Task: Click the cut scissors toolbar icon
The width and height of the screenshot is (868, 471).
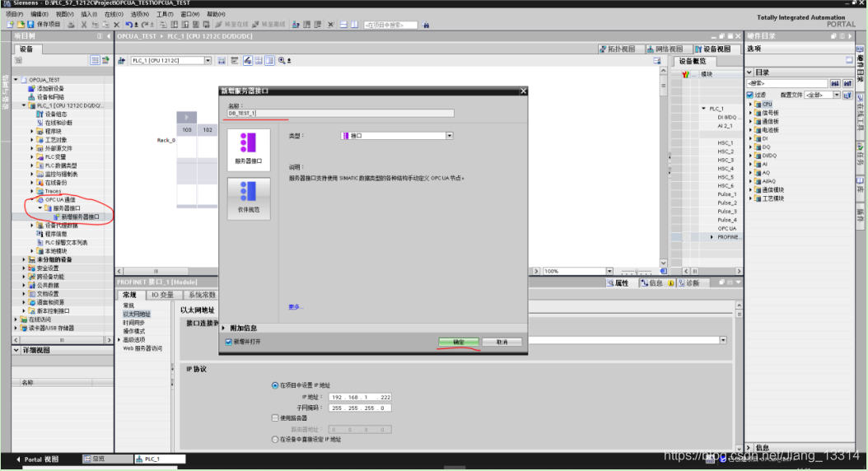Action: click(x=84, y=25)
